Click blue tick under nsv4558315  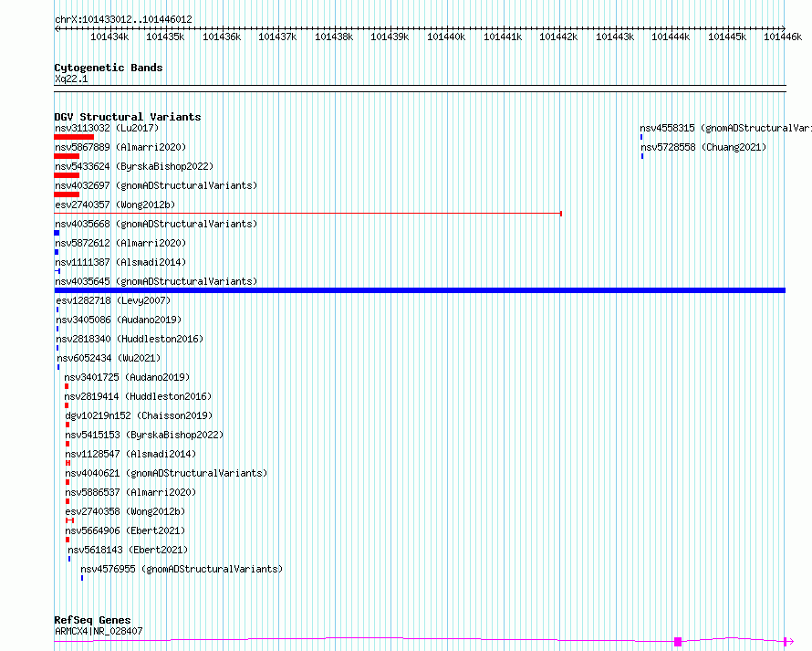641,137
